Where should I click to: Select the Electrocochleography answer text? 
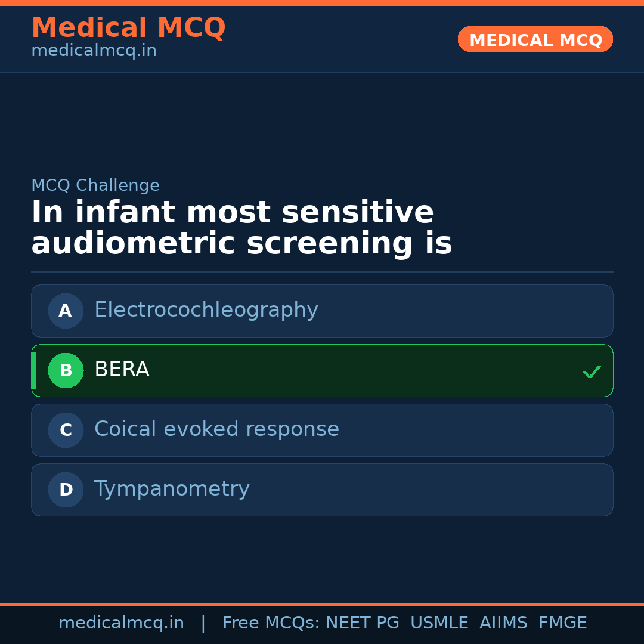(206, 310)
